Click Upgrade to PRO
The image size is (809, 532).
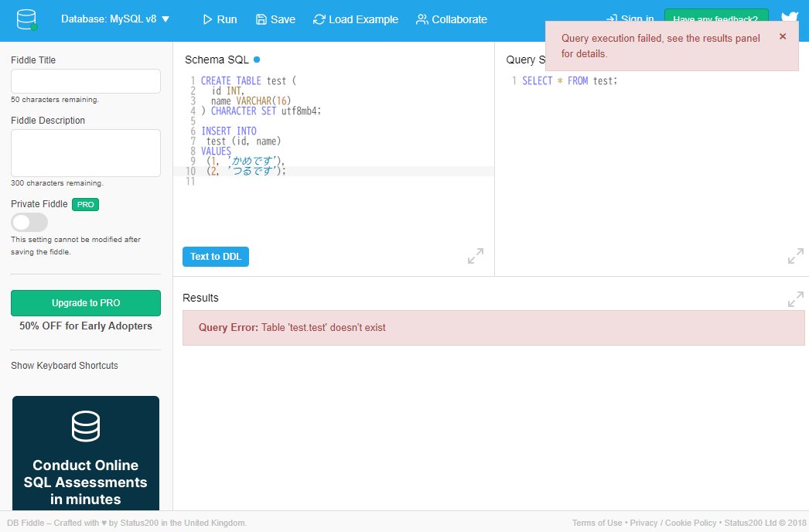click(x=86, y=303)
